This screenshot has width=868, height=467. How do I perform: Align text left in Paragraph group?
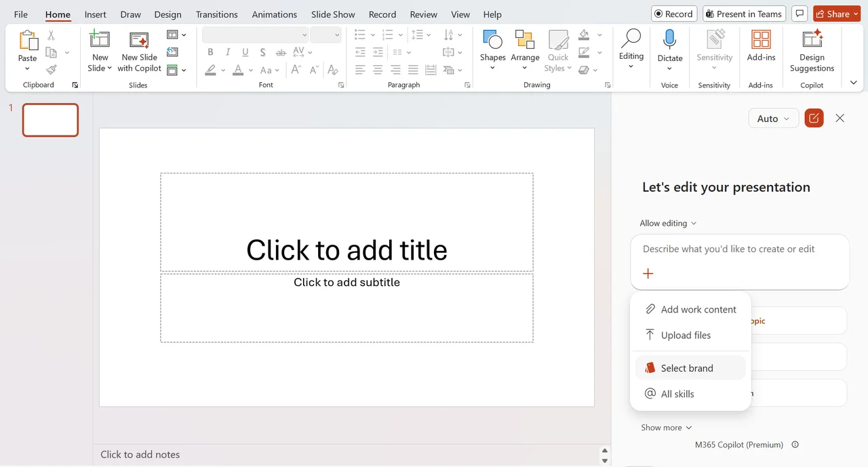[x=360, y=70]
